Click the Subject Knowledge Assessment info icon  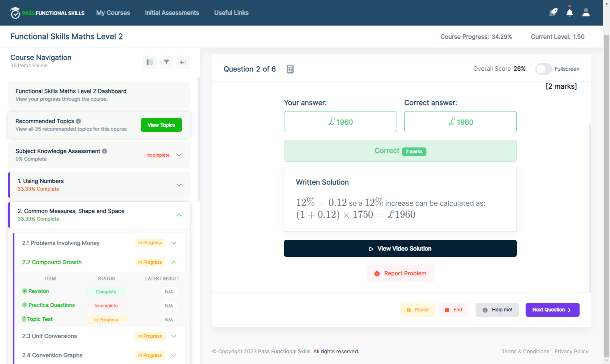tap(104, 151)
